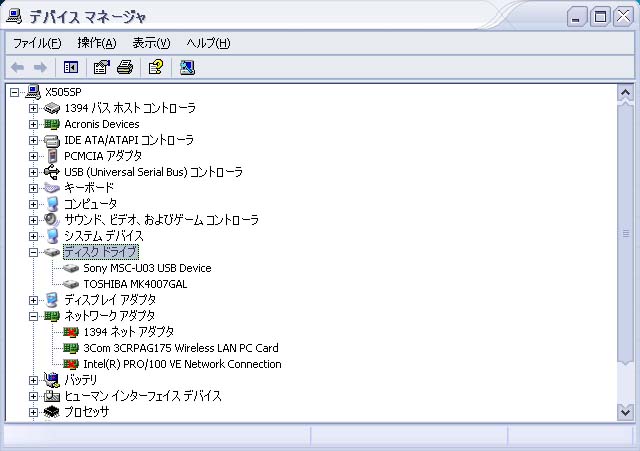Click the ディスク ドライブ drive icon
The height and width of the screenshot is (451, 640).
coord(52,252)
